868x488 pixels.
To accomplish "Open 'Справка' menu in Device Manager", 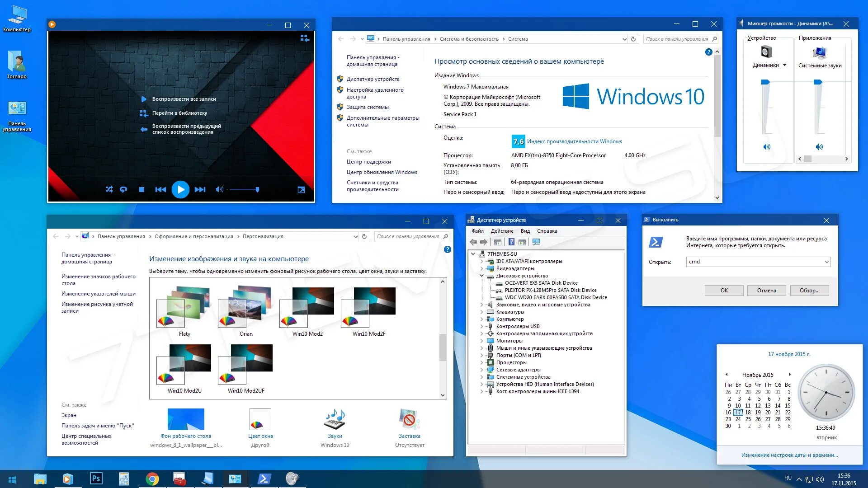I will [x=547, y=231].
